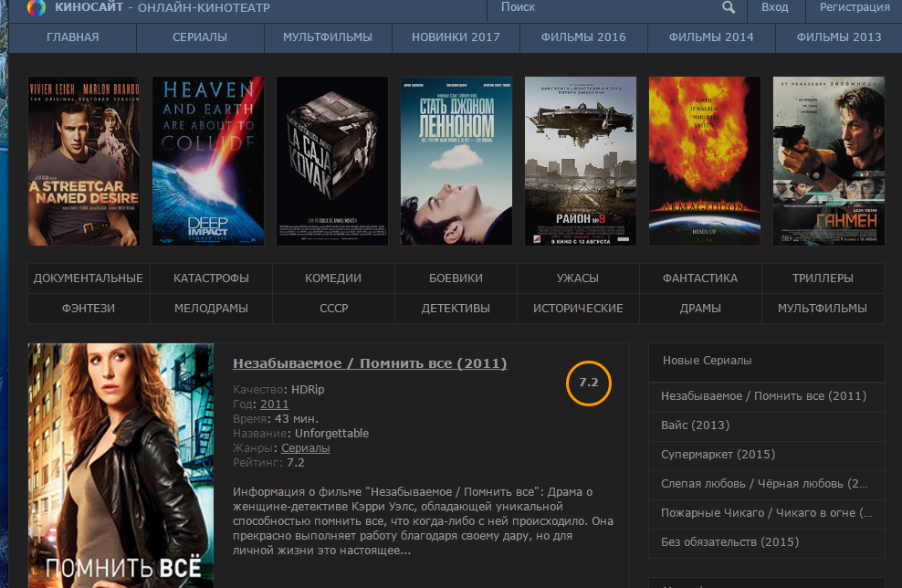Click the 7.2 rating circle
Viewport: 902px width, 588px height.
[x=589, y=383]
